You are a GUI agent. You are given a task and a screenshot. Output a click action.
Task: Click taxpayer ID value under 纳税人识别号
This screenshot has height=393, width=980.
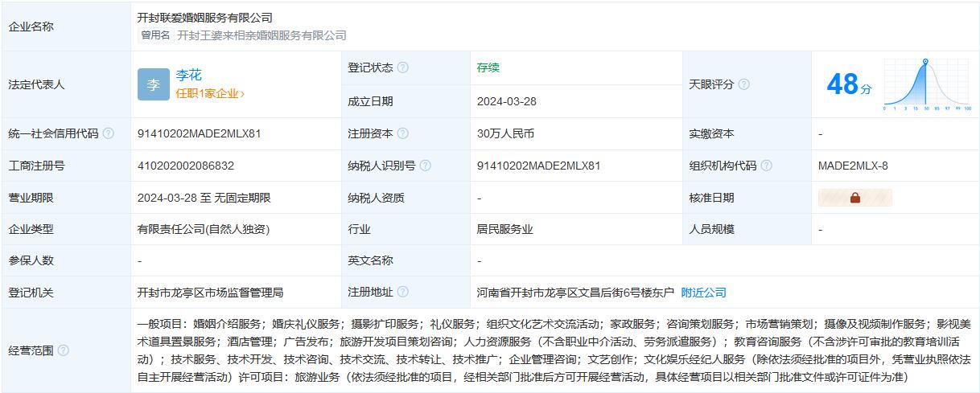[539, 166]
